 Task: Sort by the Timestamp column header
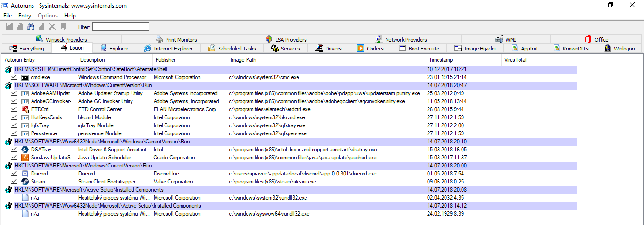pos(440,60)
